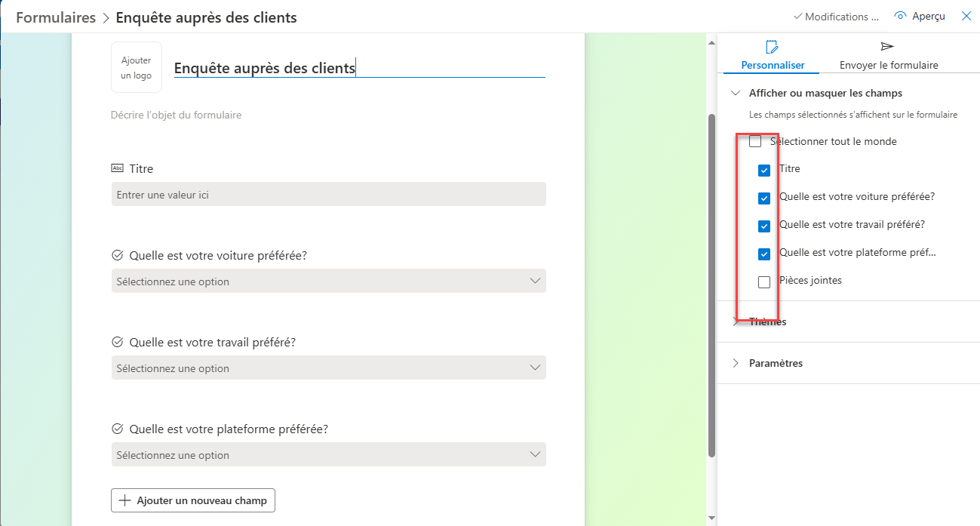Click Ajouter un nouveau champ button
This screenshot has height=526, width=980.
click(x=193, y=500)
